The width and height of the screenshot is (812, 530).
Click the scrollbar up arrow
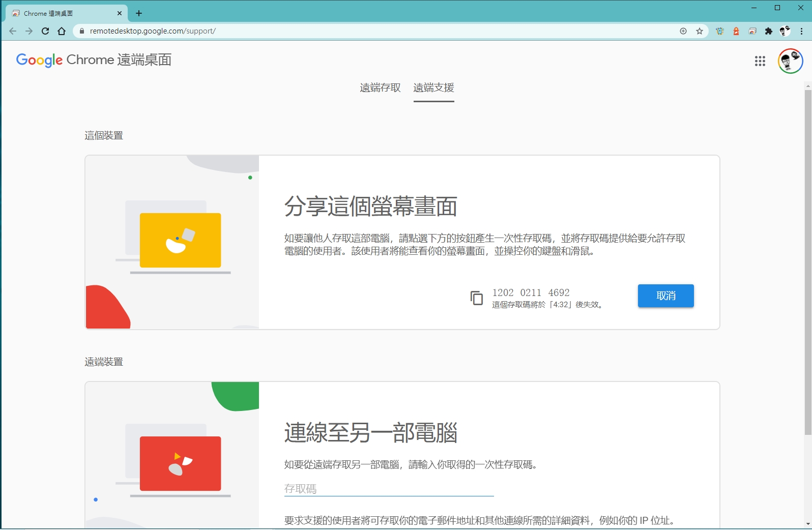[808, 86]
